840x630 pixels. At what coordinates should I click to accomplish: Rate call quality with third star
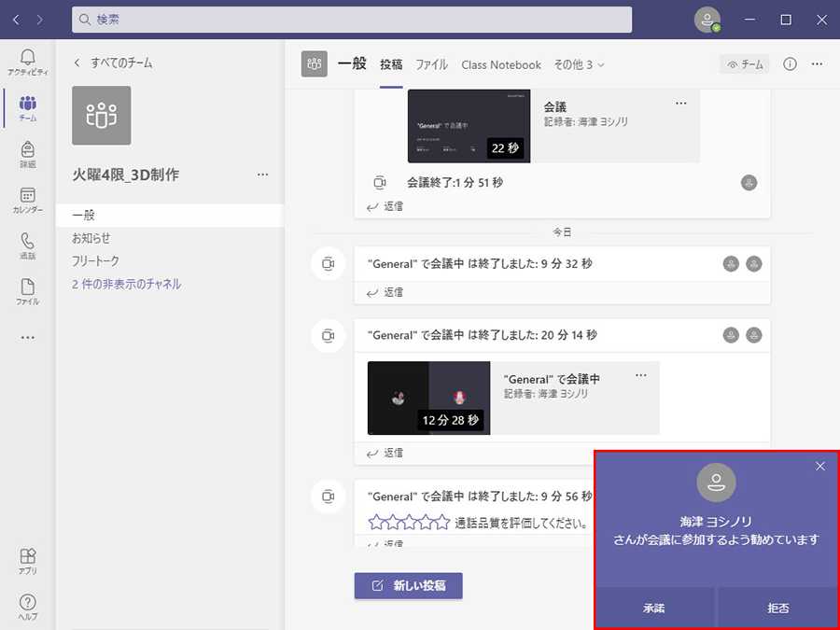click(410, 522)
